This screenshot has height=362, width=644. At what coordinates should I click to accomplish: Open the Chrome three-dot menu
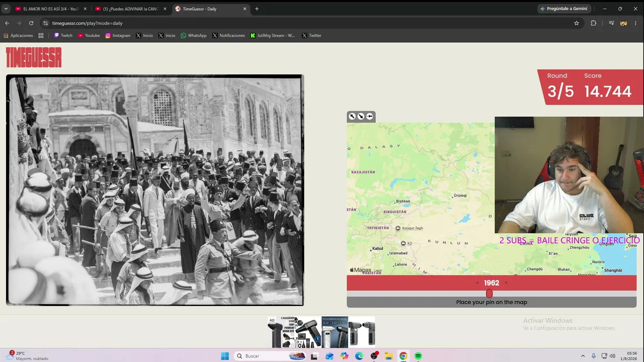[x=636, y=23]
